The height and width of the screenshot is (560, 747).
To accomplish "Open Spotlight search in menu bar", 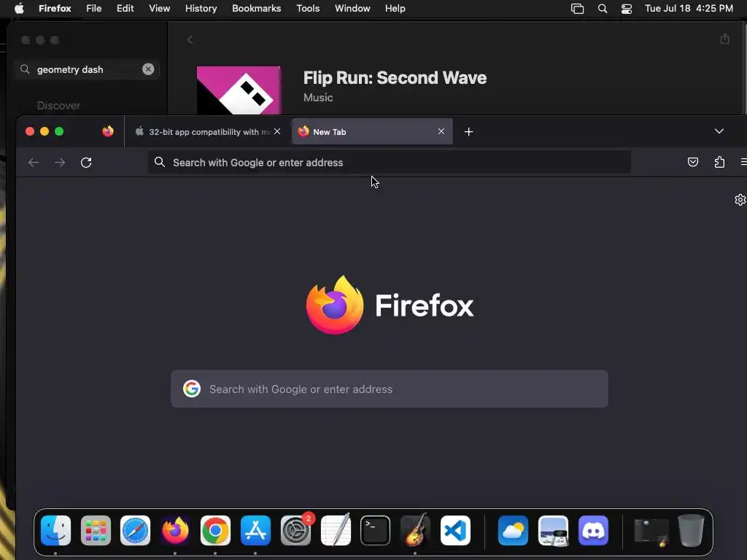I will [x=603, y=9].
